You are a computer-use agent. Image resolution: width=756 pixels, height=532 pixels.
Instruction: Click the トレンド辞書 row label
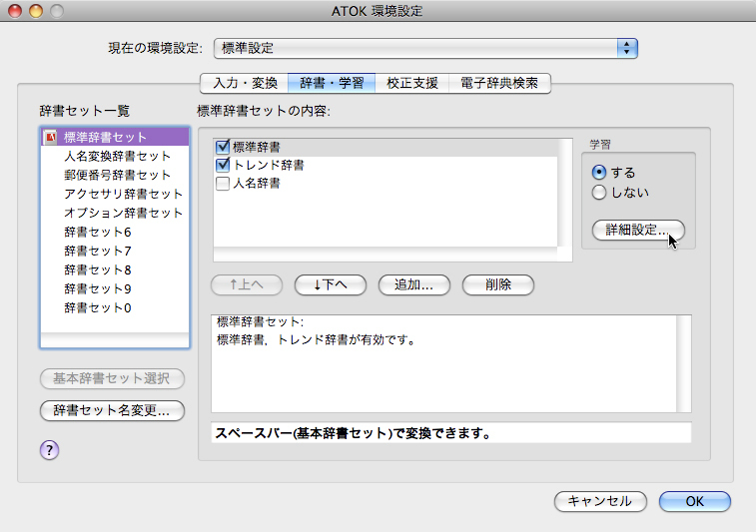269,165
